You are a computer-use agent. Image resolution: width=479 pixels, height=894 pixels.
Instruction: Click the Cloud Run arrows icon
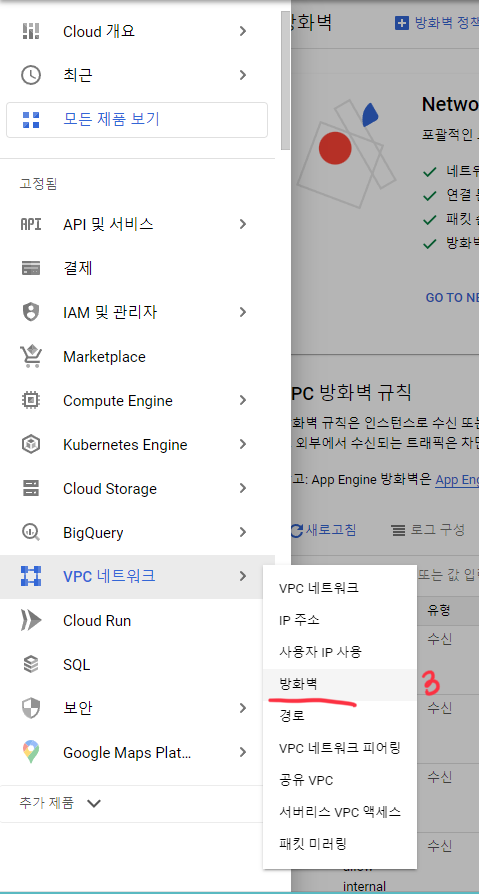[x=31, y=620]
